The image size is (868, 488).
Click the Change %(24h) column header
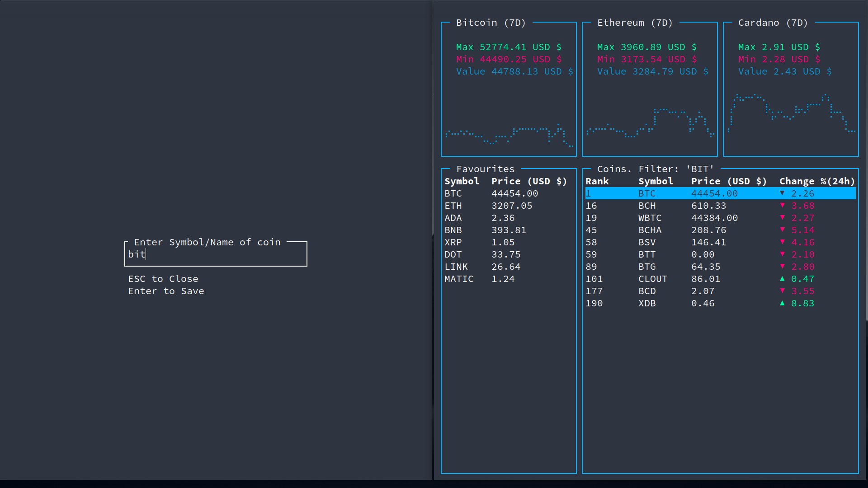(x=817, y=181)
